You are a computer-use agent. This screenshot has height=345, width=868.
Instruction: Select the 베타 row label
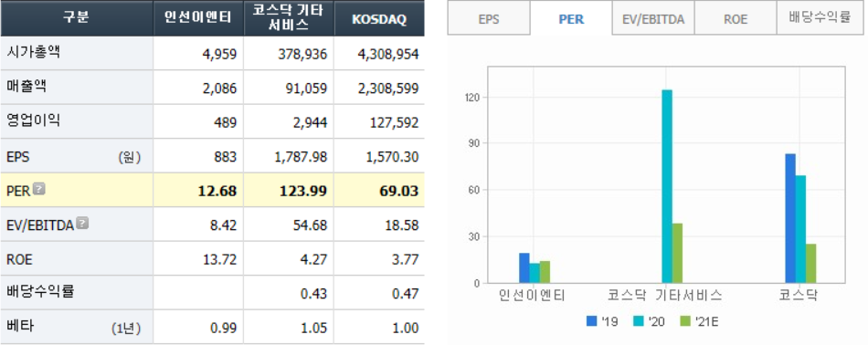[x=20, y=327]
